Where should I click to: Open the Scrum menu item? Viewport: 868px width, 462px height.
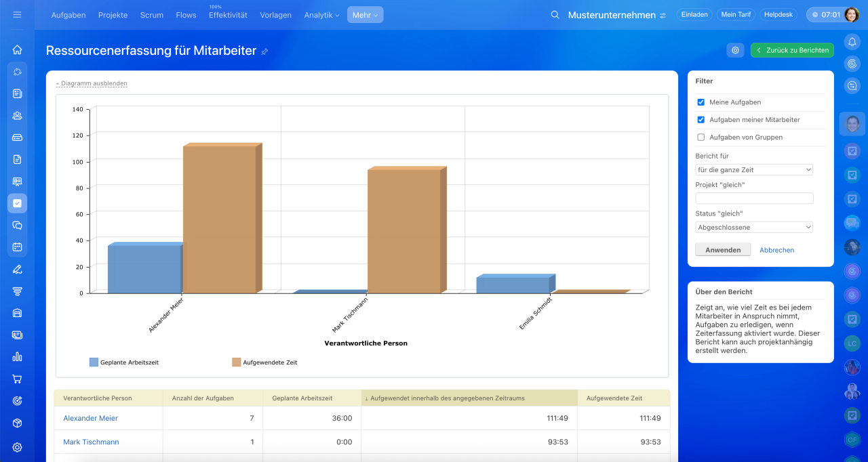pyautogui.click(x=151, y=15)
